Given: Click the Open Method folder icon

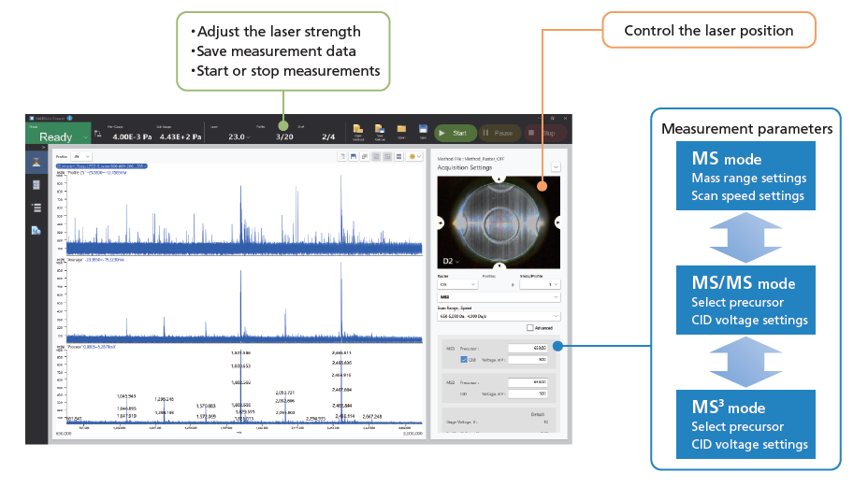Looking at the screenshot, I should pos(356,132).
